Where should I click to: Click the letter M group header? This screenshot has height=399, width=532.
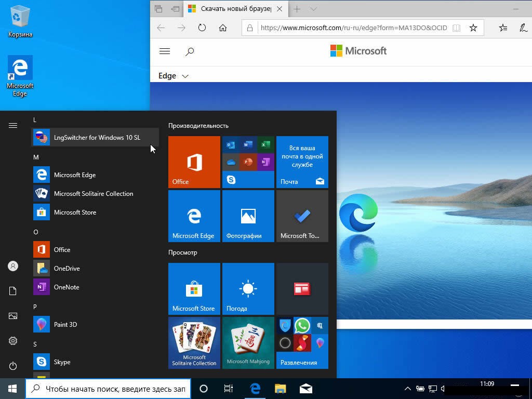pos(36,157)
